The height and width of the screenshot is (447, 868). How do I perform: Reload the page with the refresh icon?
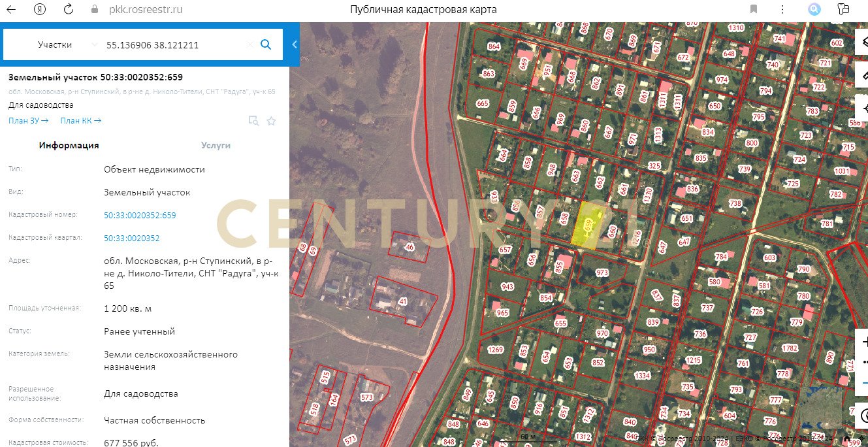pyautogui.click(x=69, y=9)
